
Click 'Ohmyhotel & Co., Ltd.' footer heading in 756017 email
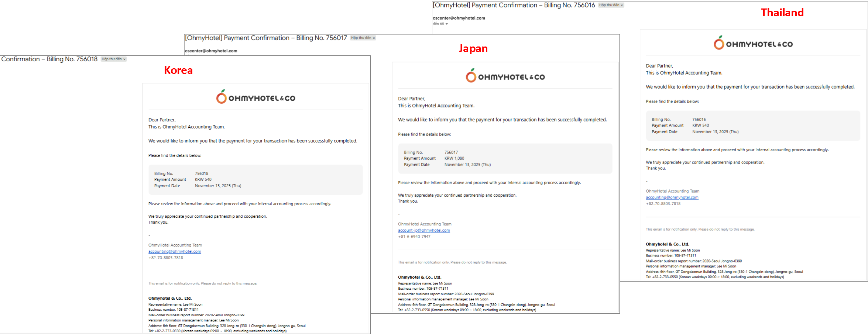(420, 278)
